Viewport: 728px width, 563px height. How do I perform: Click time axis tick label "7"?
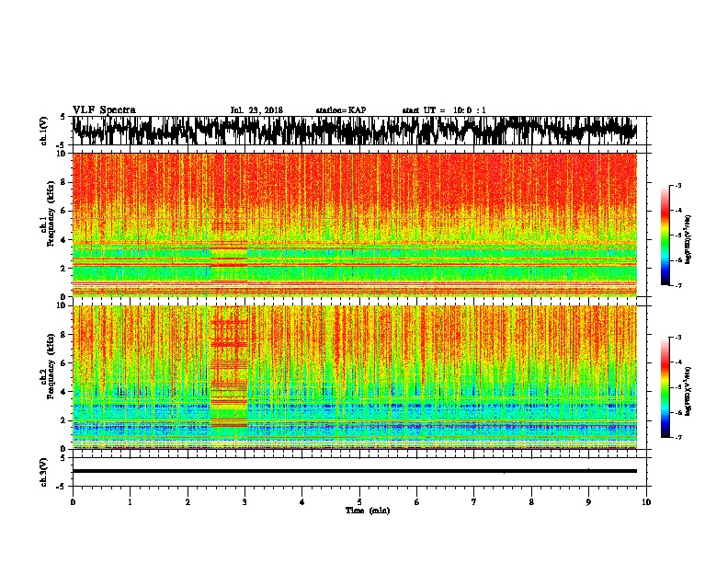(x=474, y=502)
